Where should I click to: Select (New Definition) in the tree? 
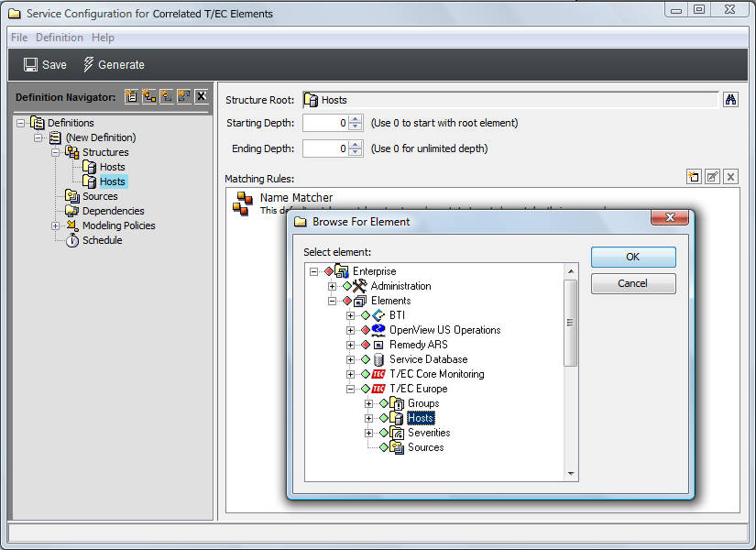(x=101, y=137)
